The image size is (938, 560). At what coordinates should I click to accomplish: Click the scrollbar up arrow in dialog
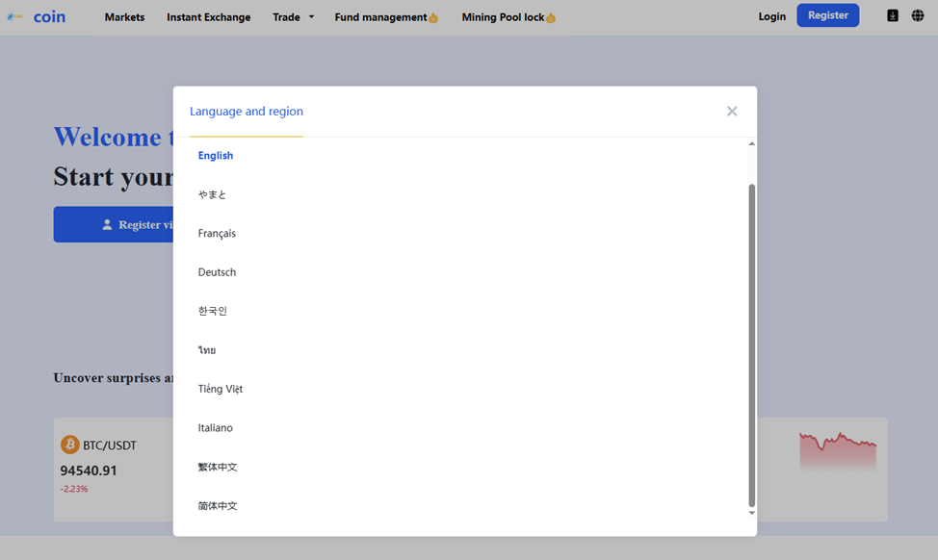752,144
